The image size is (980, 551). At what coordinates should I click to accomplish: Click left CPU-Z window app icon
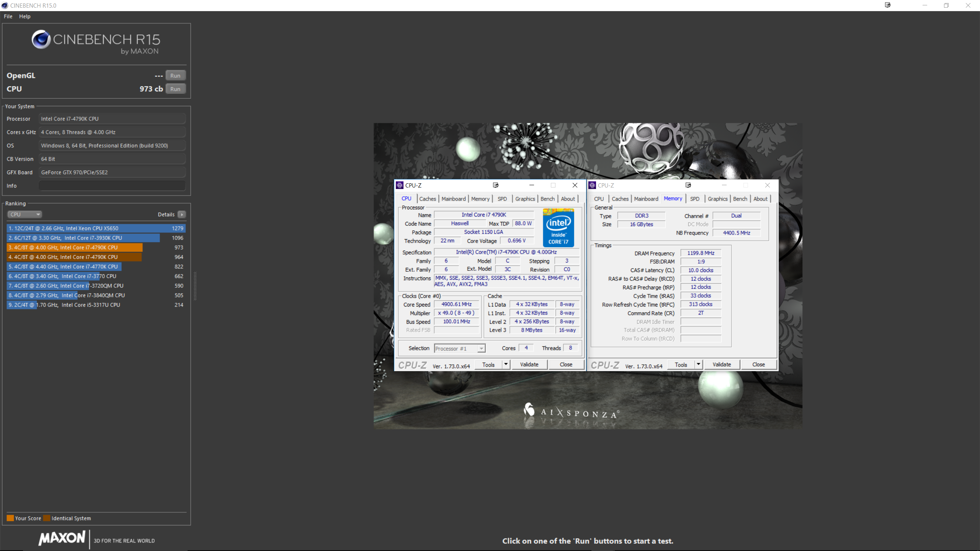(400, 185)
